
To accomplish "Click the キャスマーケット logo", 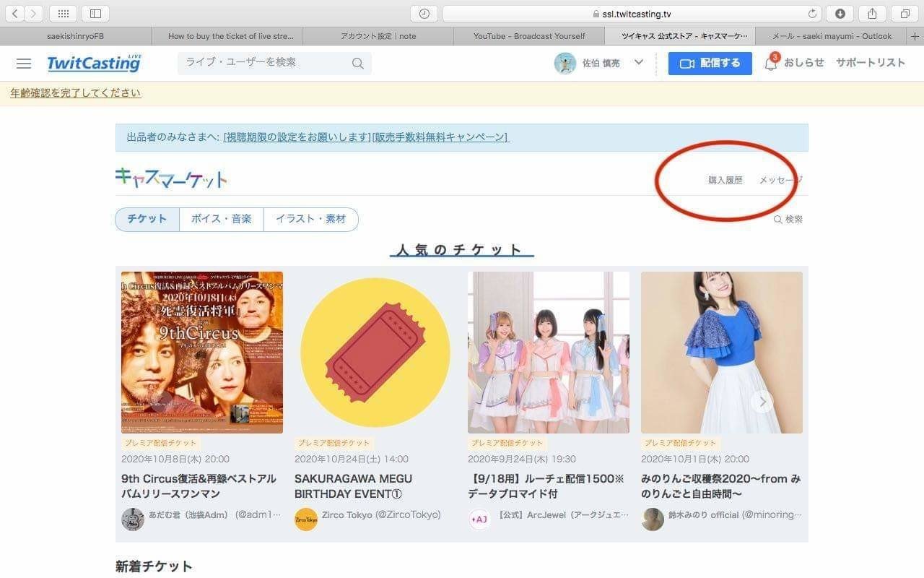I will (171, 178).
